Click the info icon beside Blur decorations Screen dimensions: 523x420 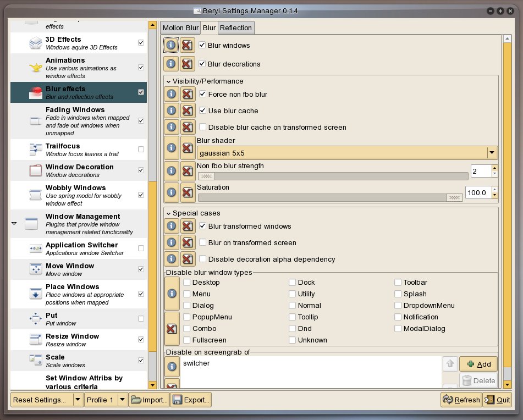point(171,64)
